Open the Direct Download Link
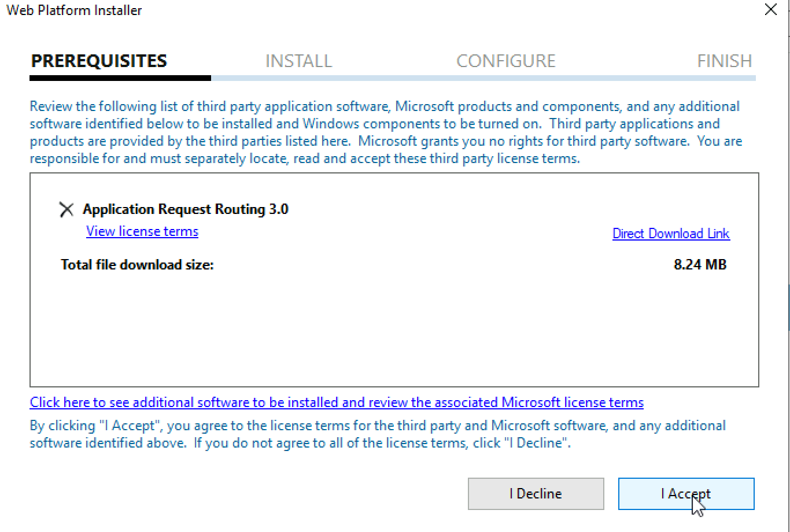 (671, 234)
